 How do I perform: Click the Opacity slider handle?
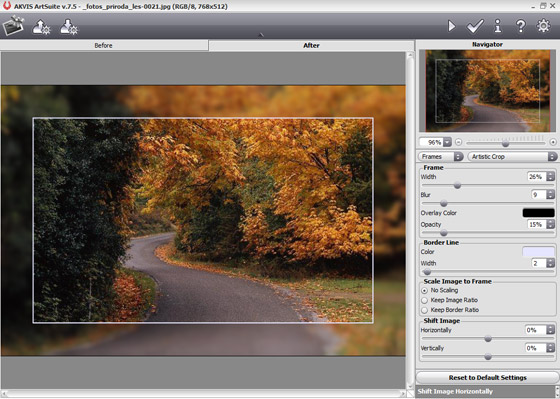444,233
